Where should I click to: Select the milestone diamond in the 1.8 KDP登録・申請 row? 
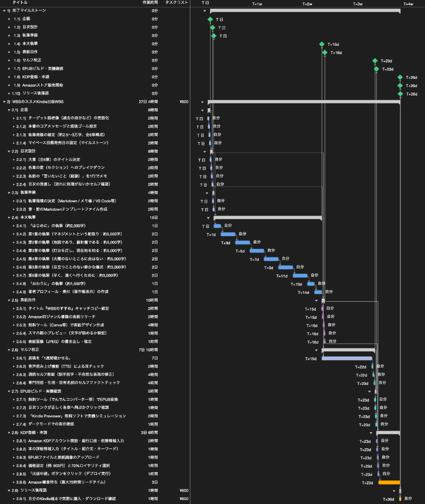point(400,77)
